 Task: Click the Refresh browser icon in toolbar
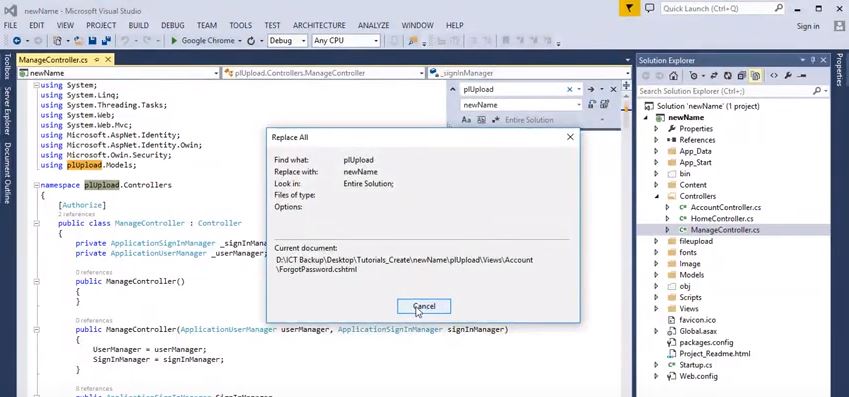[251, 41]
